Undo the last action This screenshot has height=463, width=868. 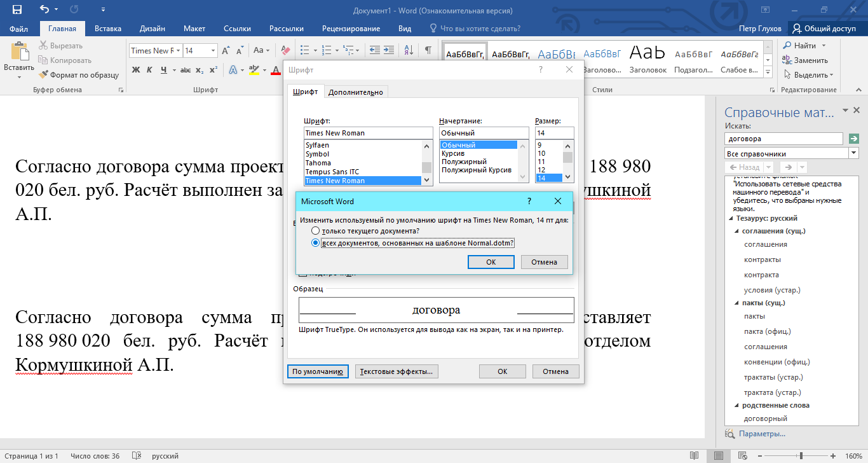click(44, 10)
